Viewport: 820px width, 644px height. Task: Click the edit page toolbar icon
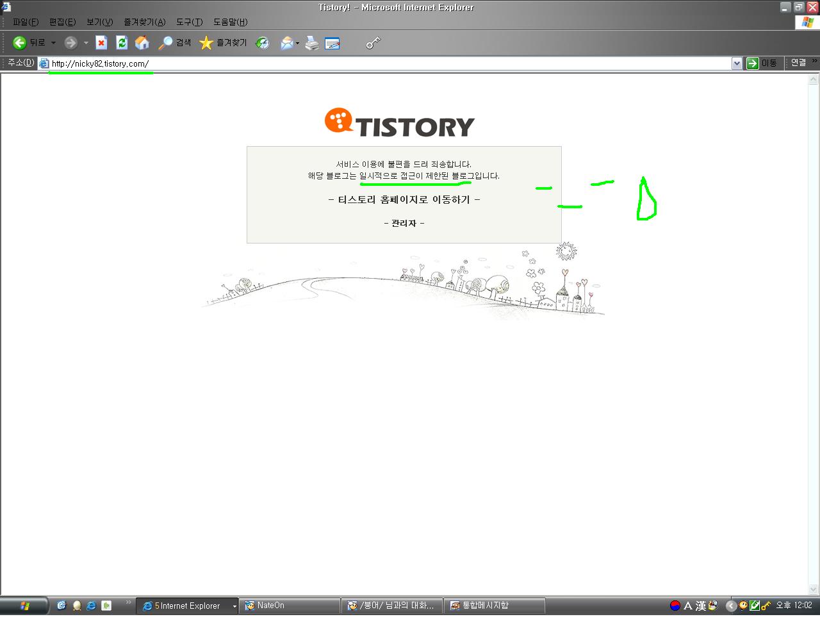pyautogui.click(x=332, y=43)
